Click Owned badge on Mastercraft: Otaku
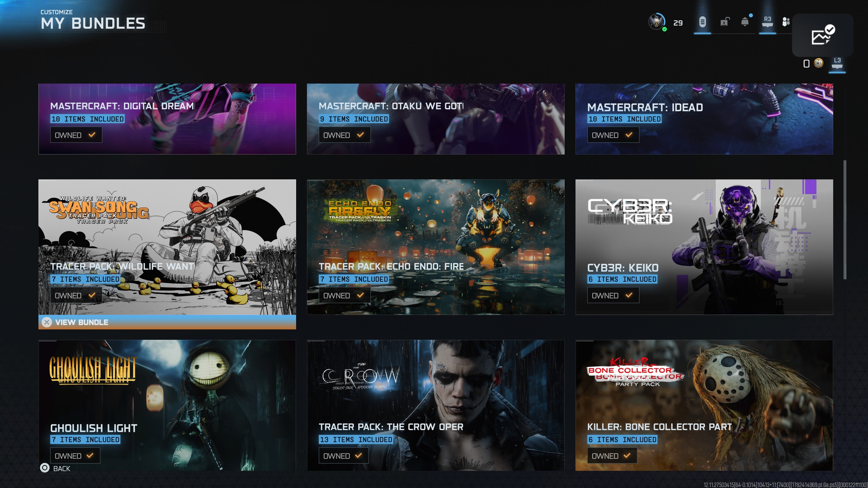Screen dimensions: 868x488 345,135
